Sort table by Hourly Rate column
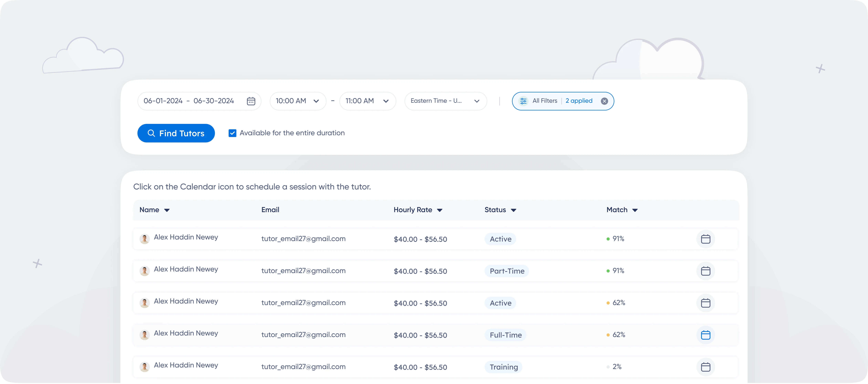The width and height of the screenshot is (868, 384). click(418, 210)
